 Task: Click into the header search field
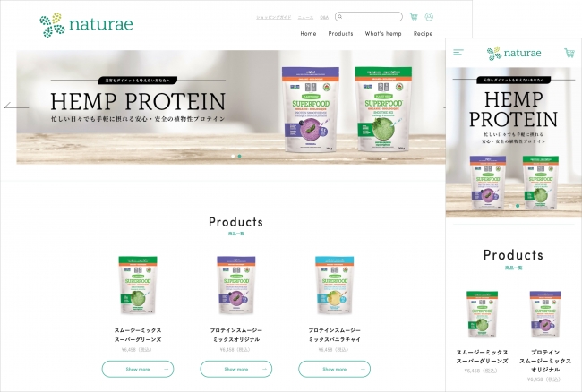[x=369, y=17]
